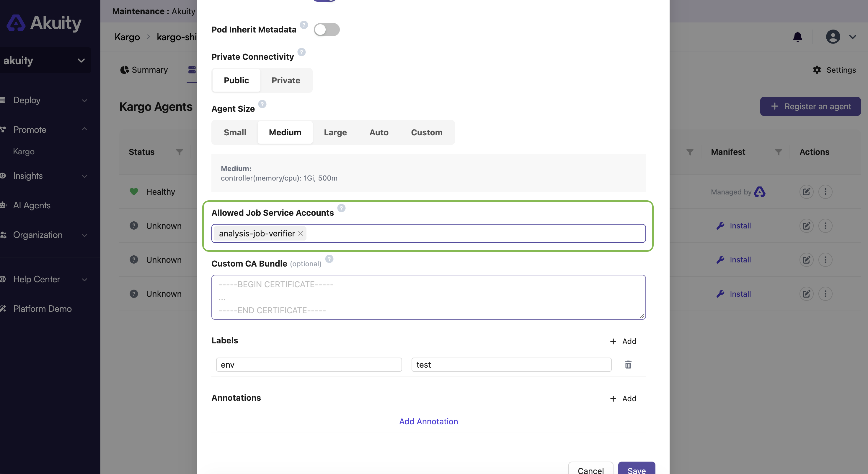Open the user account avatar
The width and height of the screenshot is (868, 474).
pyautogui.click(x=833, y=36)
